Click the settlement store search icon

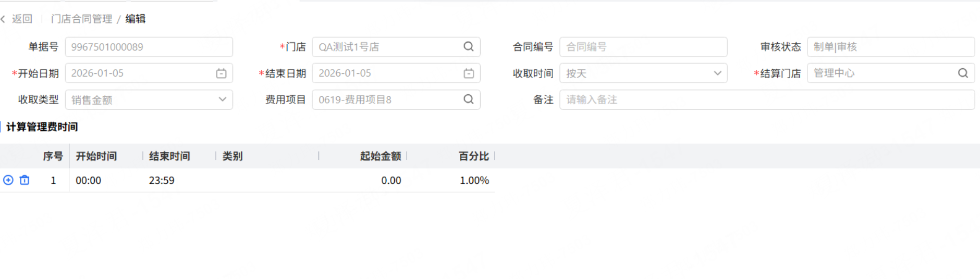tap(963, 73)
